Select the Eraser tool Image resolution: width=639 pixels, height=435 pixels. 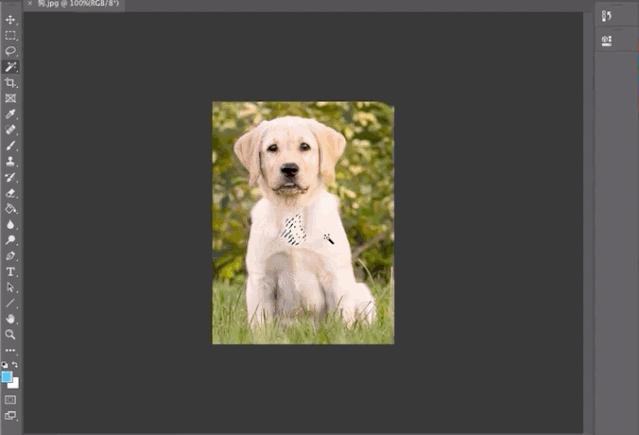pos(10,193)
